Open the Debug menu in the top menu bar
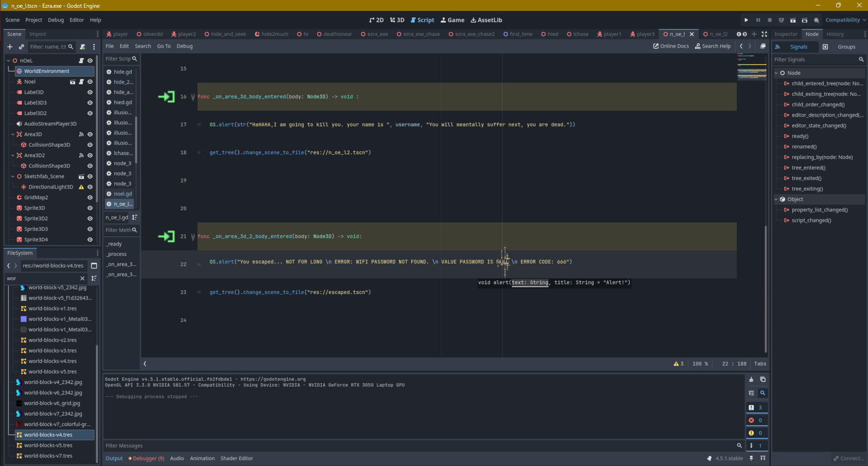Screen dimensions: 868x466 click(56, 20)
